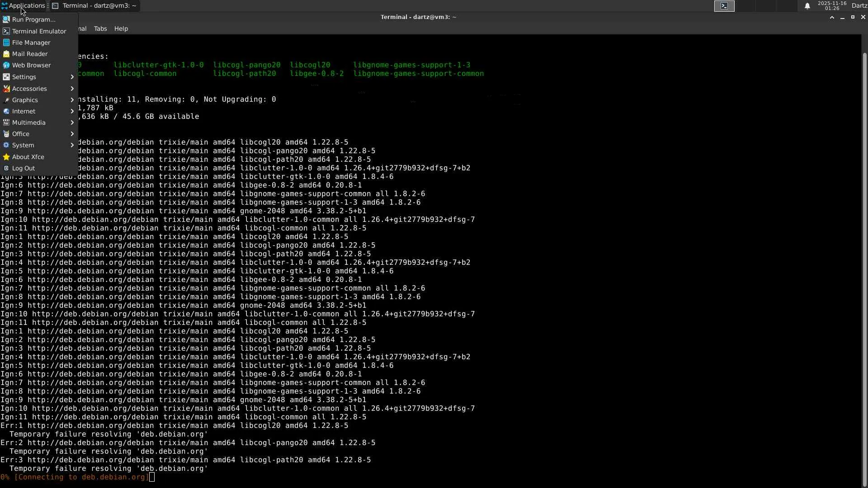
Task: Open the Office category entry
Action: pos(21,134)
